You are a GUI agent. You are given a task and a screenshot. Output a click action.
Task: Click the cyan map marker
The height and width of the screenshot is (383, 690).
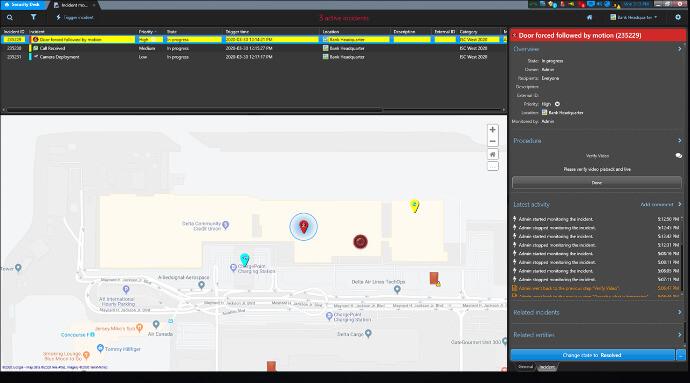245,259
